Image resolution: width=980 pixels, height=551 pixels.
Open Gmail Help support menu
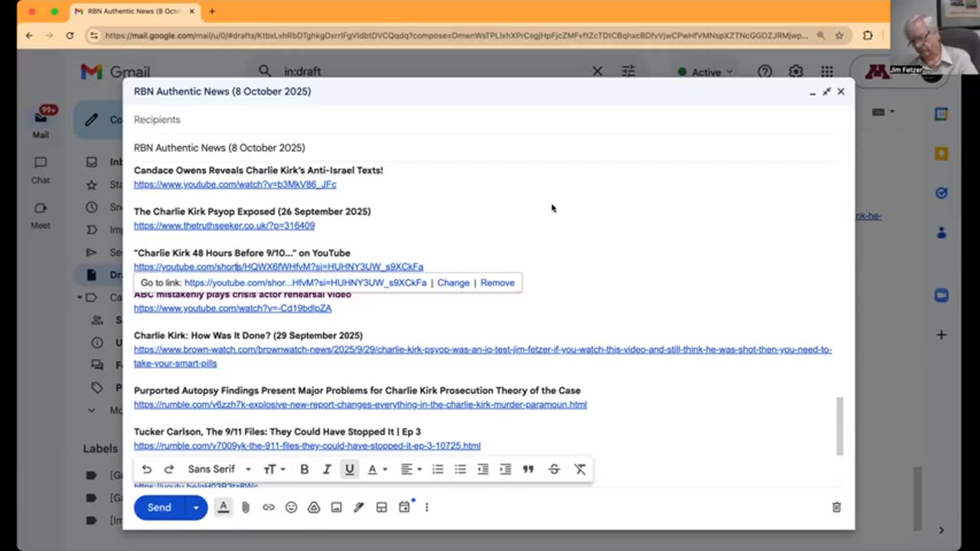pos(765,71)
